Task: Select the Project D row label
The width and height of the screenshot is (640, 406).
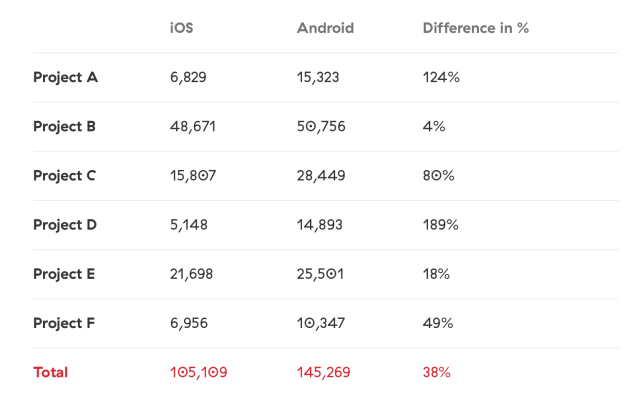Action: 65,224
